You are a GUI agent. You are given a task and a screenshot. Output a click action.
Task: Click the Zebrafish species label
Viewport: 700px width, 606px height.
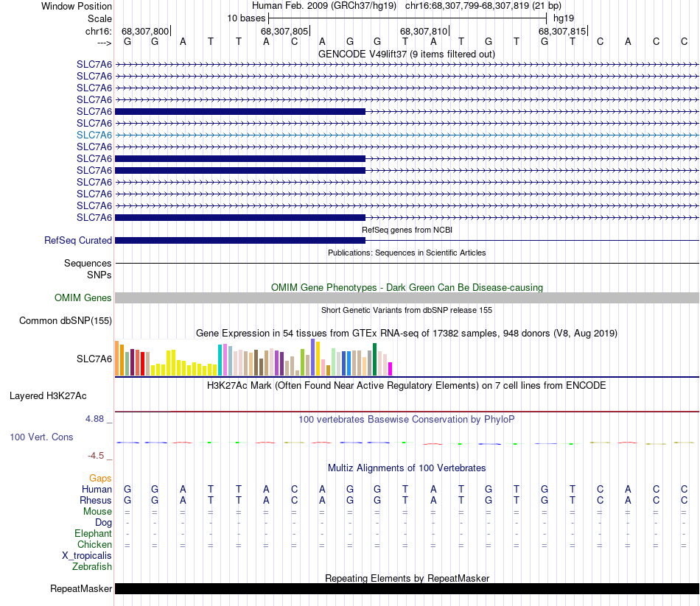(92, 567)
